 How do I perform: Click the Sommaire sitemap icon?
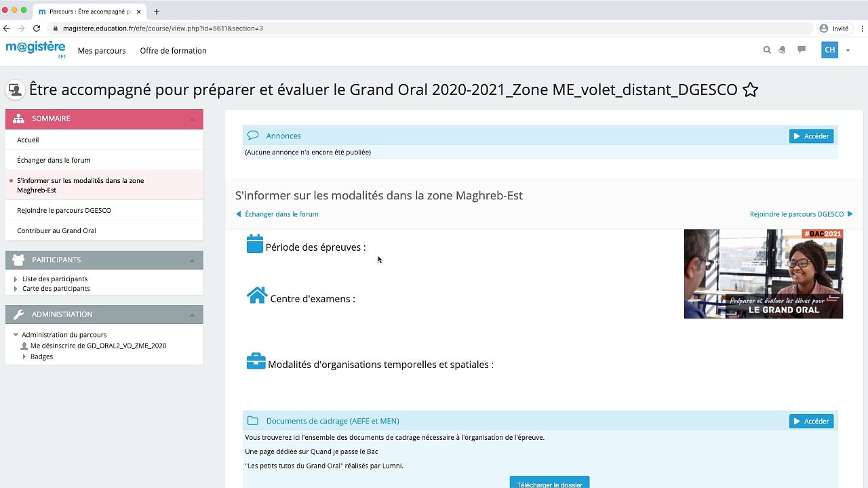pyautogui.click(x=18, y=119)
